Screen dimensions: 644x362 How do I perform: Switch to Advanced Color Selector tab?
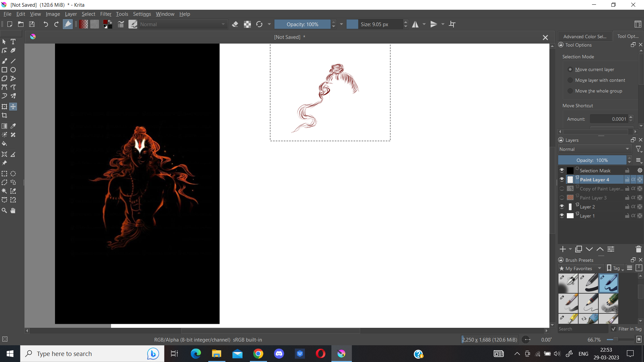click(585, 36)
